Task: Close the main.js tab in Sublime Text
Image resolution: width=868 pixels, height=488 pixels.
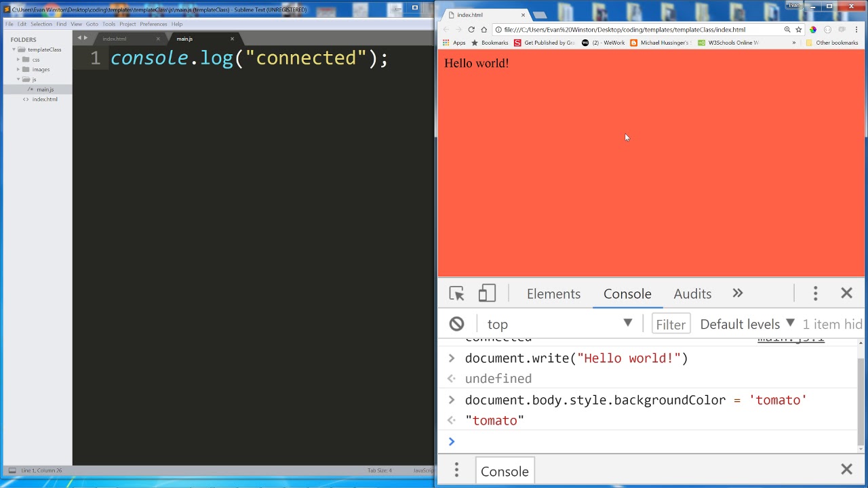Action: 232,39
